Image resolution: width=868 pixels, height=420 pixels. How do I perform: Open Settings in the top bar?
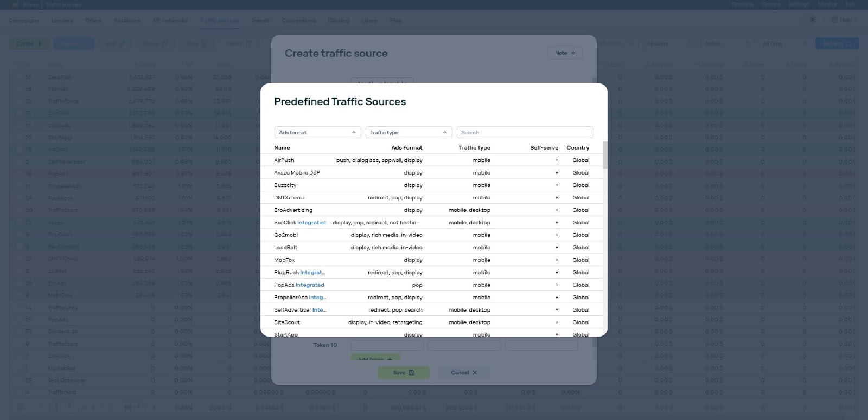799,4
